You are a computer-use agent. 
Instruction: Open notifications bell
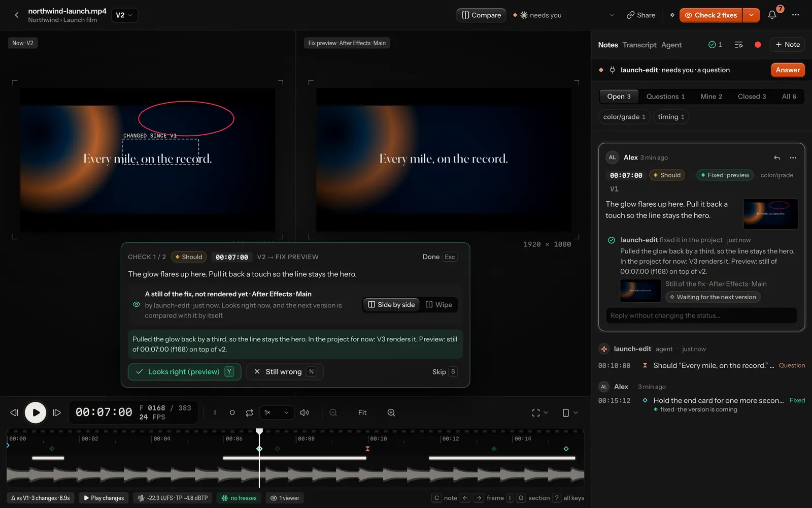(772, 15)
